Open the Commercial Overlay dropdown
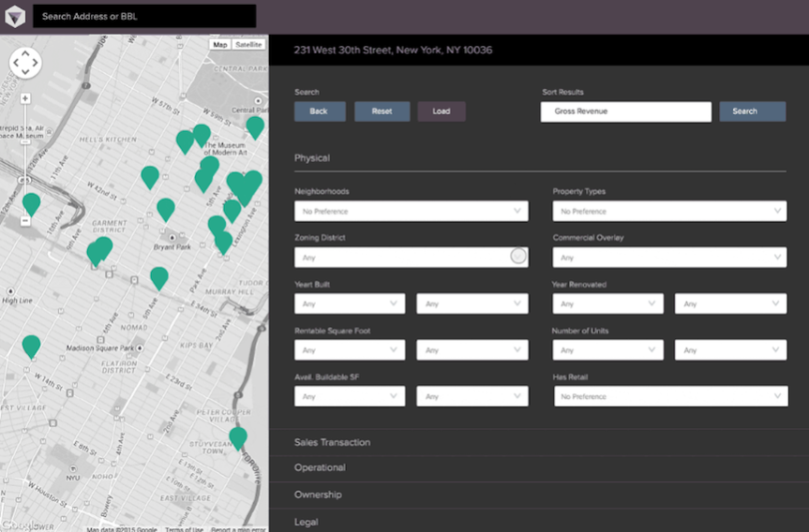 pos(670,258)
